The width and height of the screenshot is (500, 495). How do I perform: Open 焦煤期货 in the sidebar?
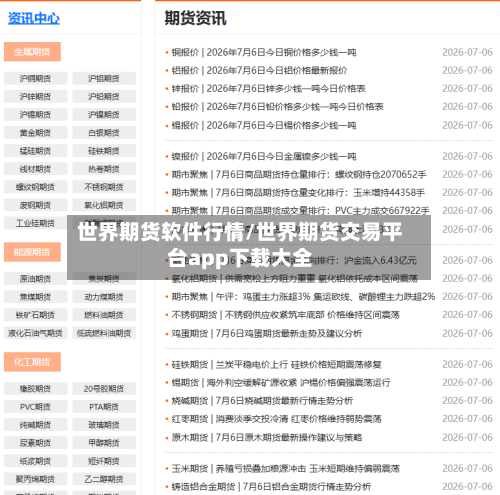(x=35, y=296)
